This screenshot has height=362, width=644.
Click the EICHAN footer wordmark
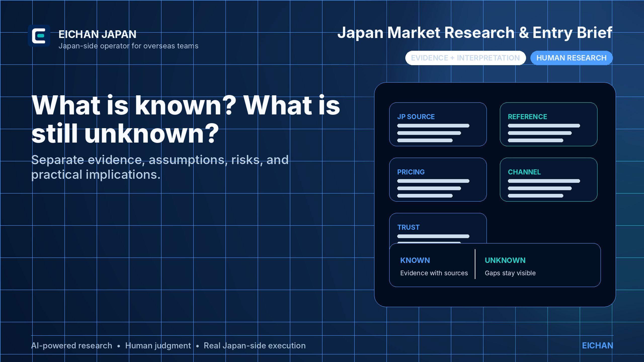[597, 346]
